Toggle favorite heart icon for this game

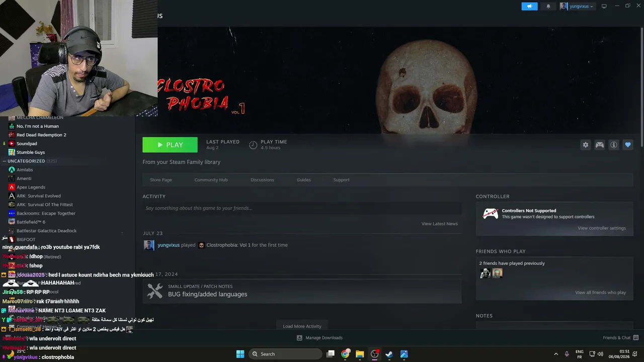(627, 145)
